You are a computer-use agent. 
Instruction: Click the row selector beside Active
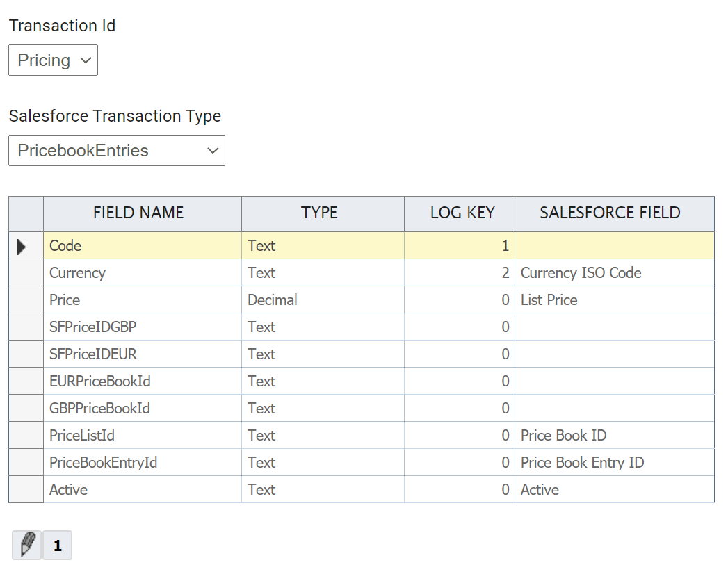pyautogui.click(x=26, y=490)
